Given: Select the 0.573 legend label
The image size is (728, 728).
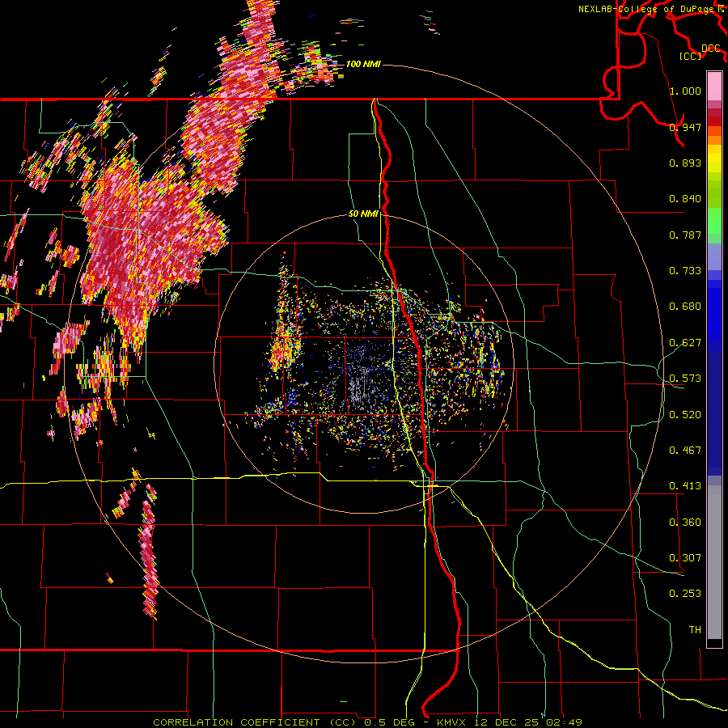Looking at the screenshot, I should 685,379.
